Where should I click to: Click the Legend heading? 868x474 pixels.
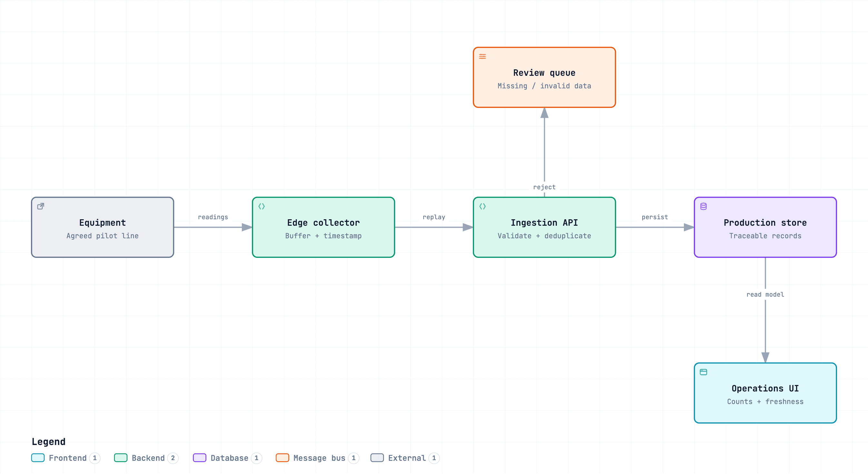(48, 442)
